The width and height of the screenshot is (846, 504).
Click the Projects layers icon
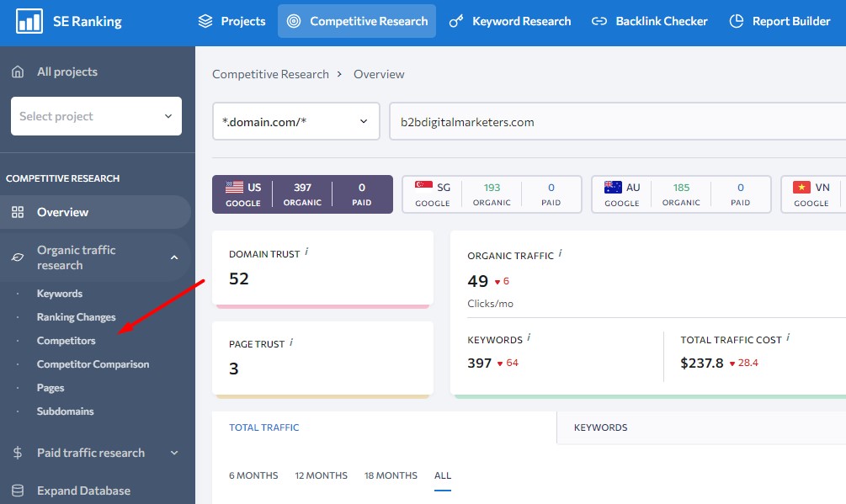(x=205, y=21)
